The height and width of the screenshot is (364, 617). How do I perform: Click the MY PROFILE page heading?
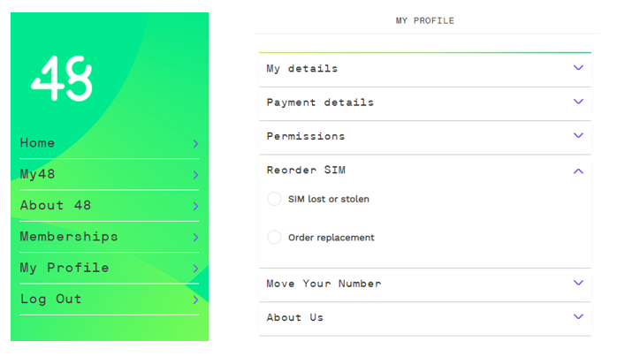point(425,20)
